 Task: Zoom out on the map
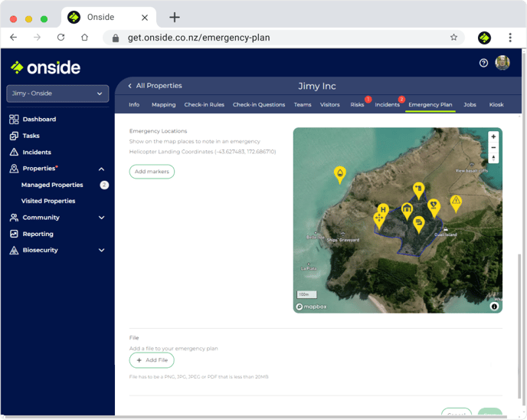tap(493, 147)
